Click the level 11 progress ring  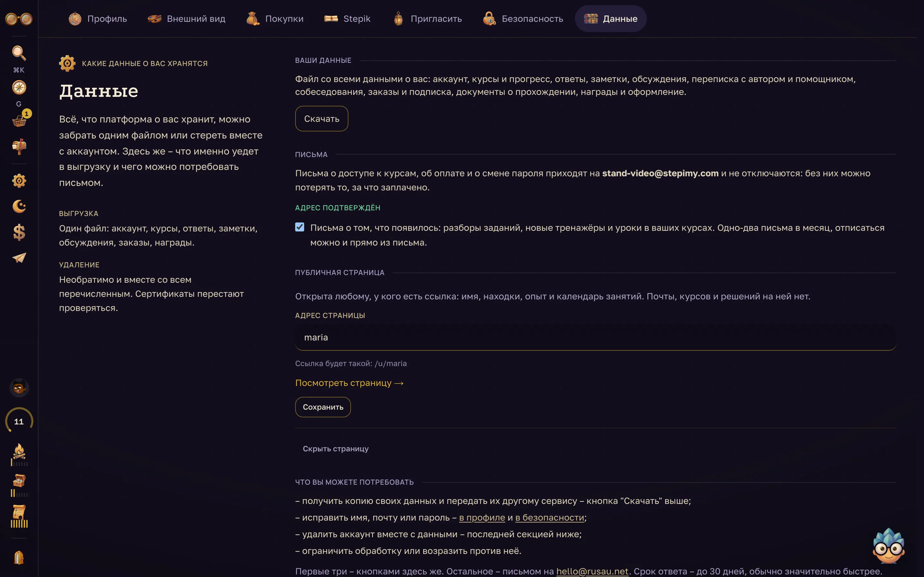click(19, 421)
